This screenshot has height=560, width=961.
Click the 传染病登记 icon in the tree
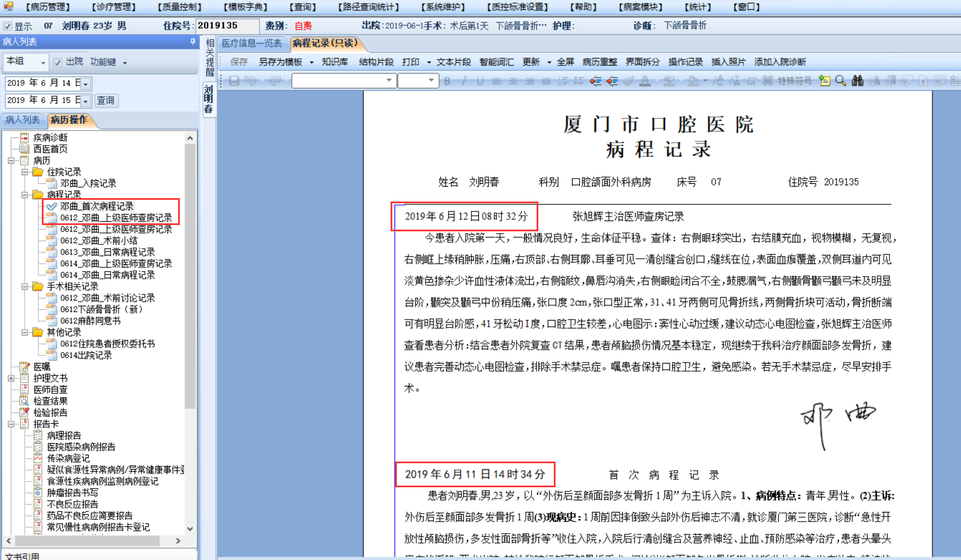38,458
